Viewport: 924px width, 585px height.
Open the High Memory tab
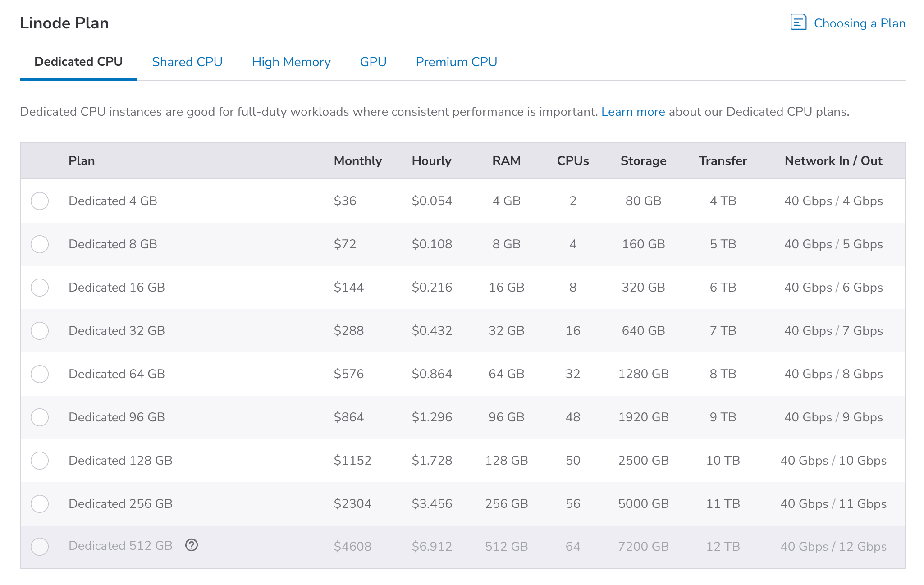click(291, 62)
